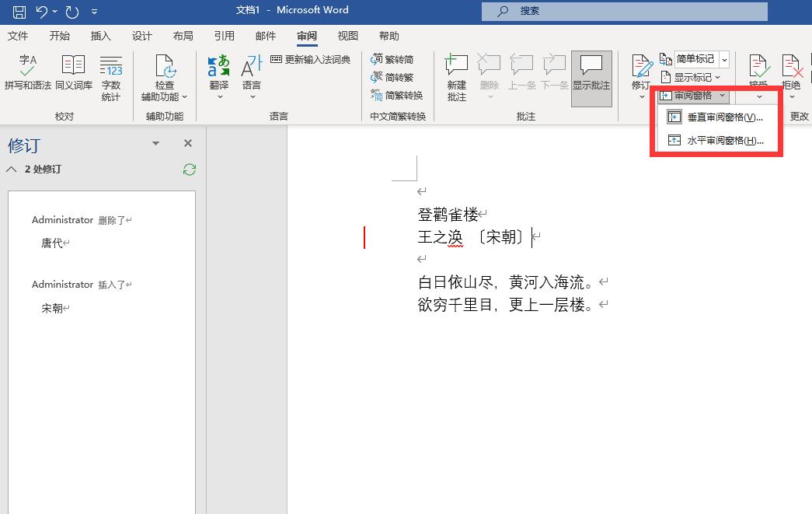Expand the 接受 dropdown arrow
Screen dimensions: 812x514
pyautogui.click(x=759, y=97)
